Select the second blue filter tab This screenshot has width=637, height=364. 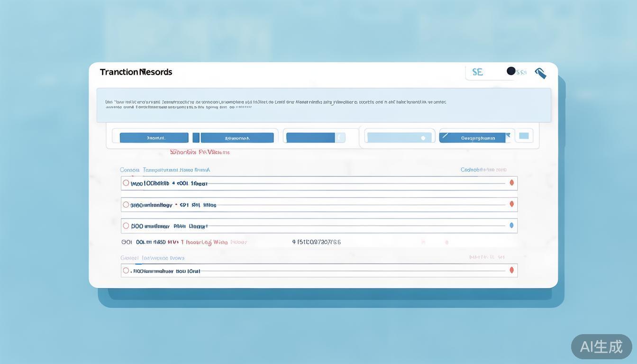[x=237, y=138]
